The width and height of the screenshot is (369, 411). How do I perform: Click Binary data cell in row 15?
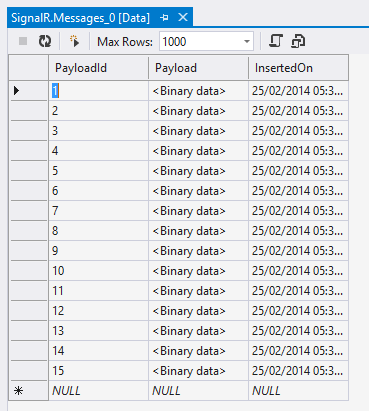coord(198,371)
